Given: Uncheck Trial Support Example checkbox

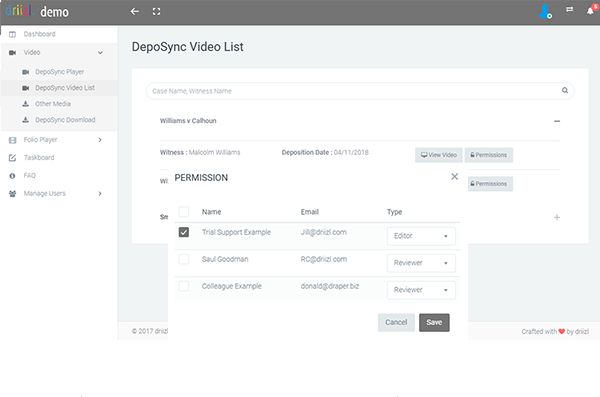Looking at the screenshot, I should (x=184, y=232).
